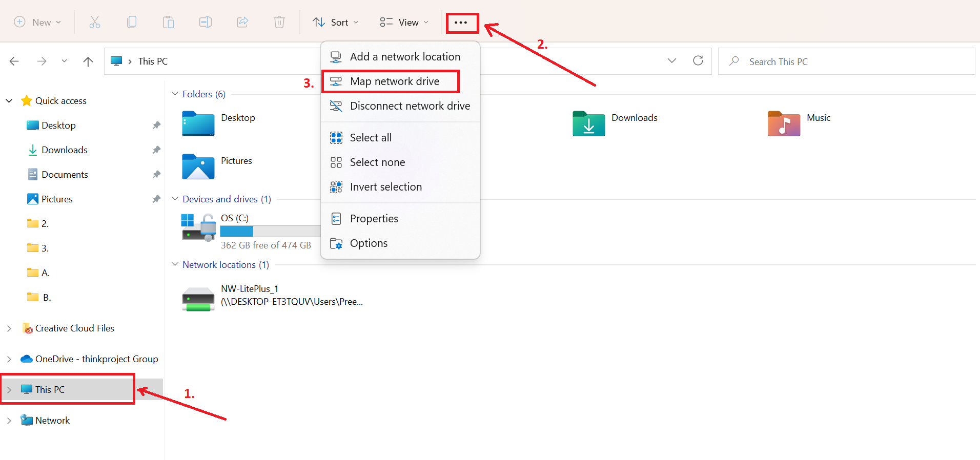Screen dimensions: 980x460
Task: Click the Share icon in toolbar
Action: [242, 22]
